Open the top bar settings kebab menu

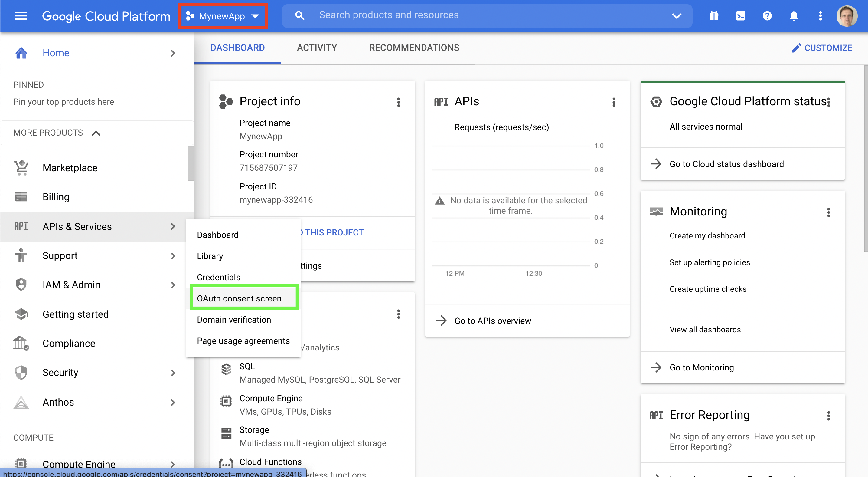(x=820, y=16)
